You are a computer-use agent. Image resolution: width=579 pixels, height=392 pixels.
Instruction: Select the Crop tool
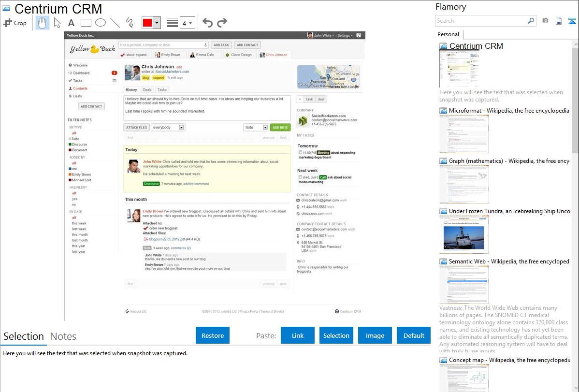[x=15, y=23]
